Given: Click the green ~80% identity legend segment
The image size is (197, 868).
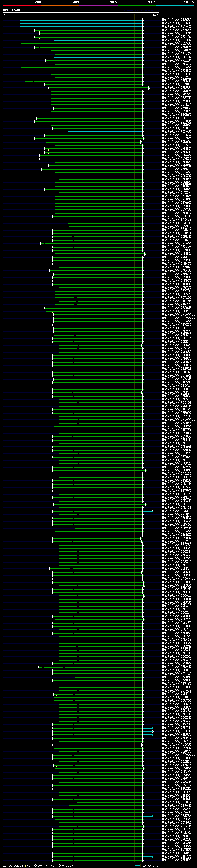Looking at the screenshot, I should [137, 6].
